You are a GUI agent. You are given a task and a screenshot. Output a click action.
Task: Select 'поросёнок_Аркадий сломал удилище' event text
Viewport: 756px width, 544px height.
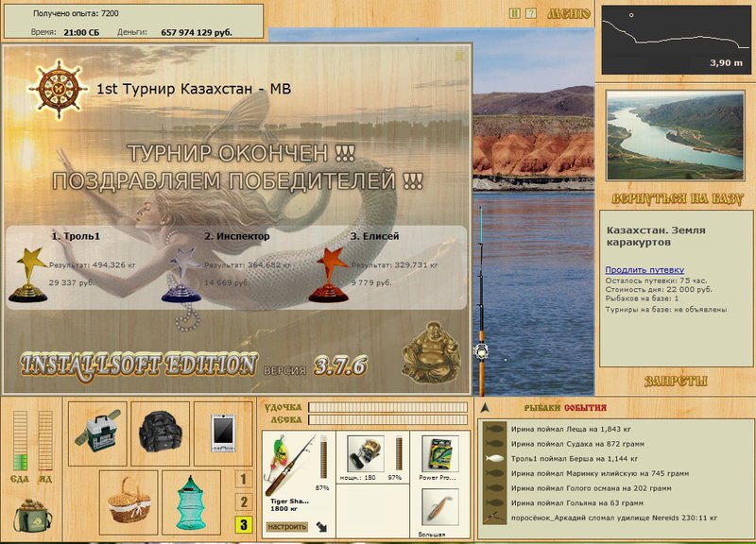tap(614, 518)
